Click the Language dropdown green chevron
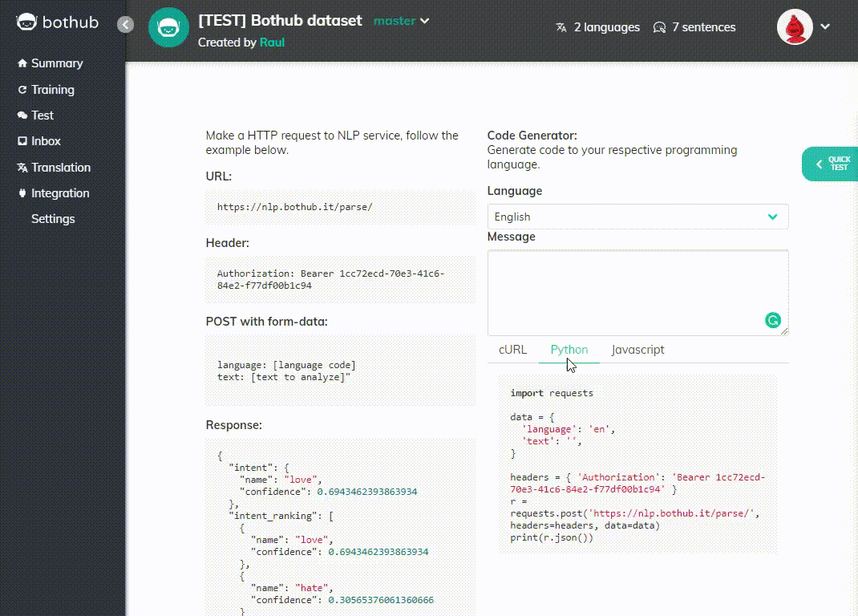Image resolution: width=858 pixels, height=616 pixels. coord(773,217)
